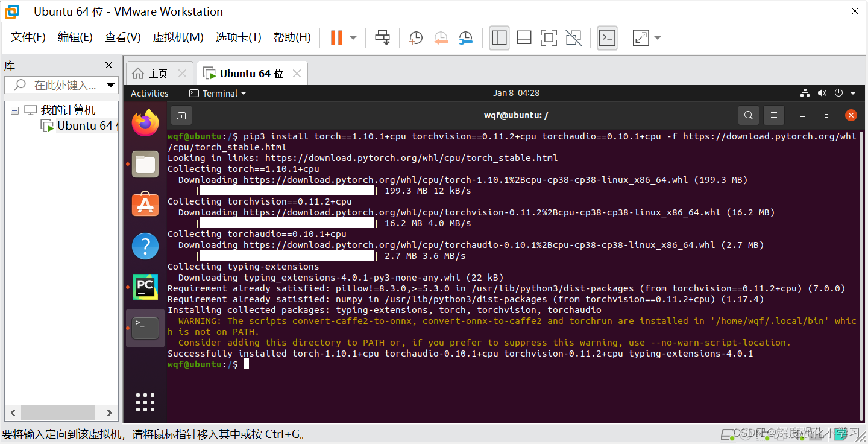Image resolution: width=868 pixels, height=444 pixels.
Task: Open the system menu dropdown arrow
Action: click(853, 93)
